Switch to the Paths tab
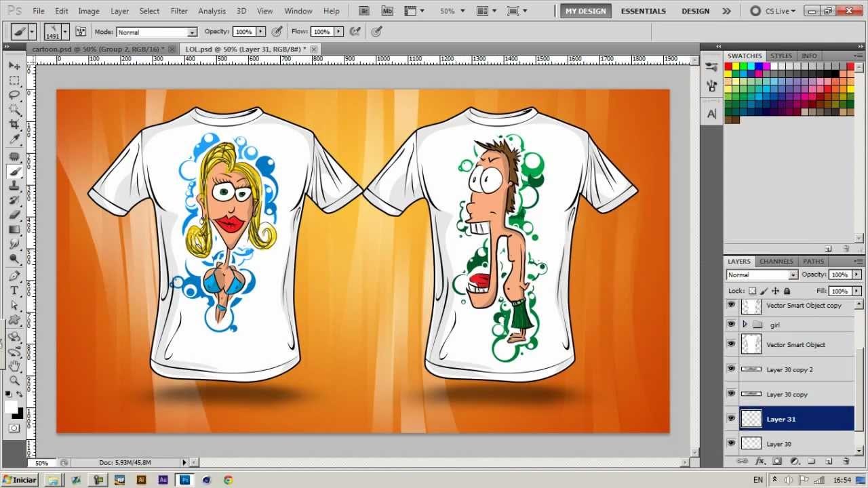The image size is (868, 488). point(813,261)
